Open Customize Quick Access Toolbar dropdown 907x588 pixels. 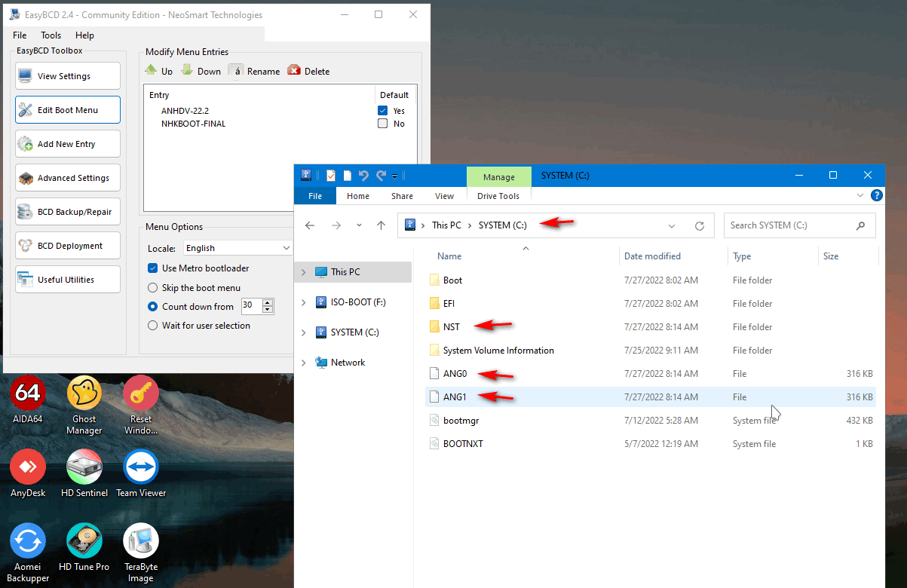395,176
